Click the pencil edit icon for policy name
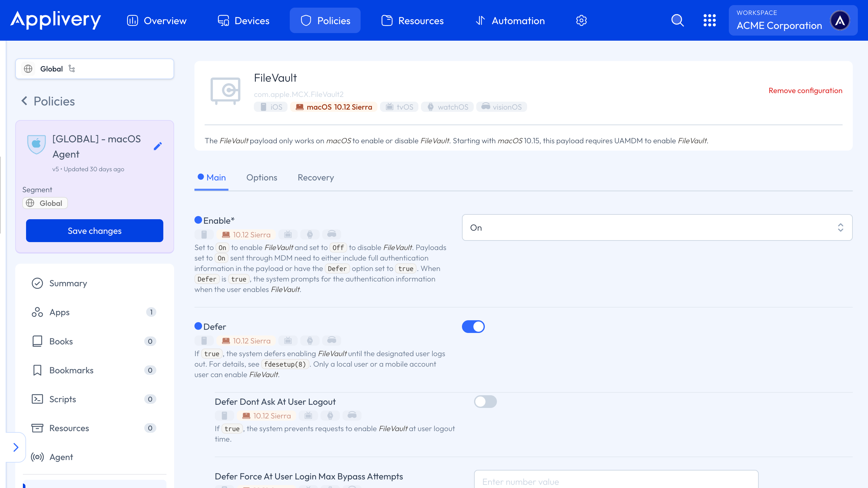This screenshot has height=488, width=868. click(158, 146)
